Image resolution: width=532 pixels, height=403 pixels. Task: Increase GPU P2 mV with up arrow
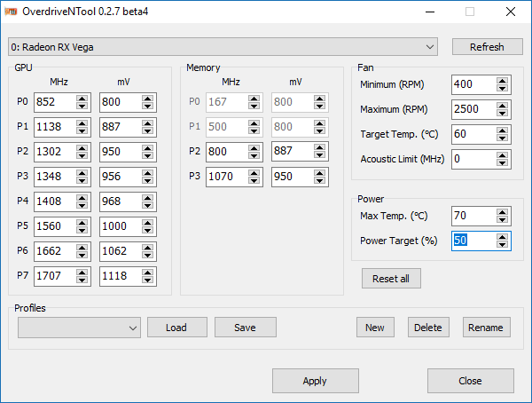pyautogui.click(x=147, y=148)
